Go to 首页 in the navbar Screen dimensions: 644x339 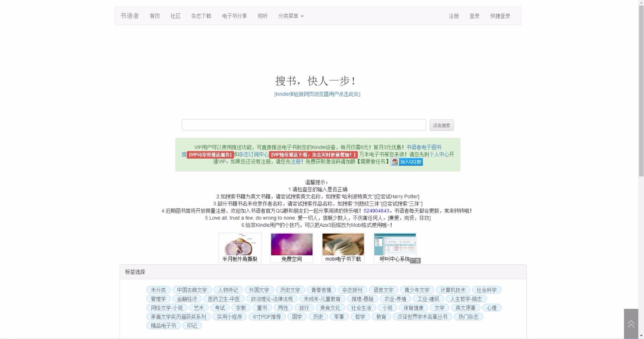tap(155, 16)
